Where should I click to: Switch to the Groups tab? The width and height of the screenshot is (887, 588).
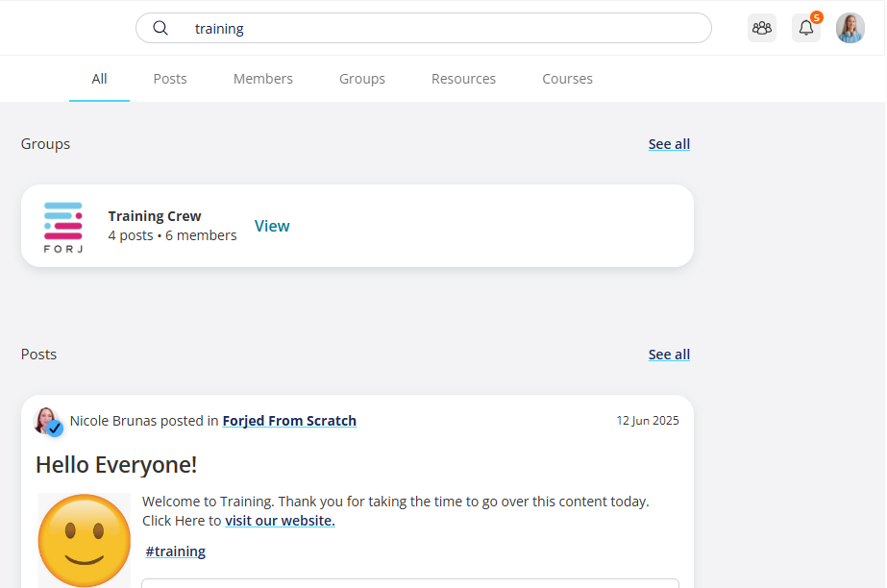tap(362, 79)
